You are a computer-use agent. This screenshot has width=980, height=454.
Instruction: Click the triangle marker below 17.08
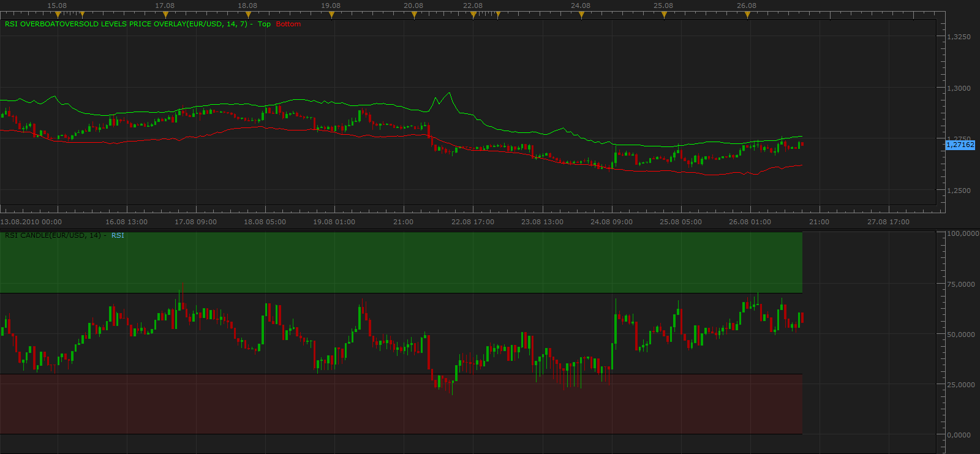[165, 15]
